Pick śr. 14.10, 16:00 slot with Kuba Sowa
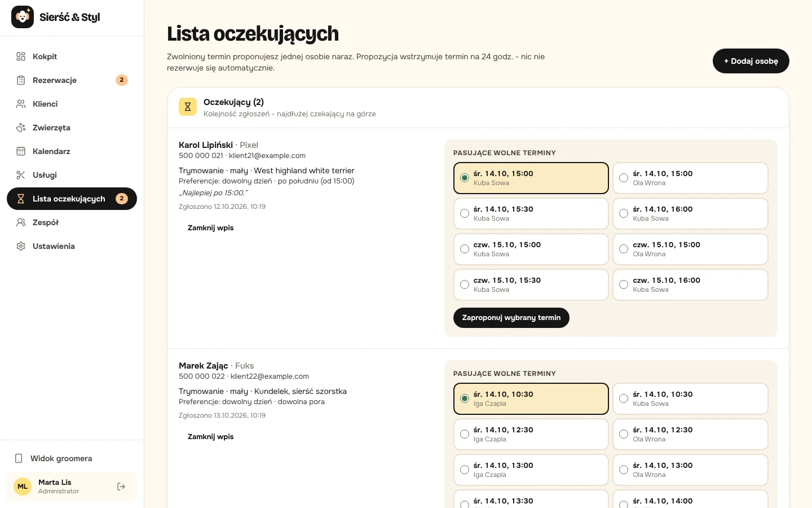 [x=690, y=213]
